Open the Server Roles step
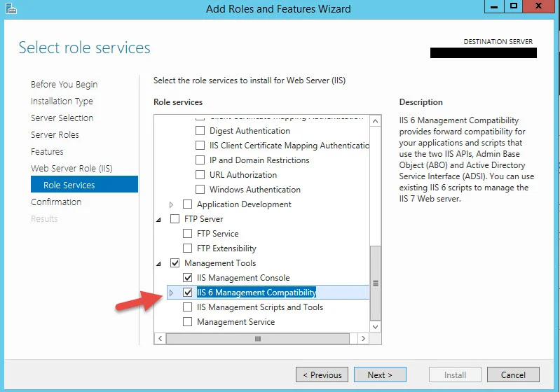 55,135
